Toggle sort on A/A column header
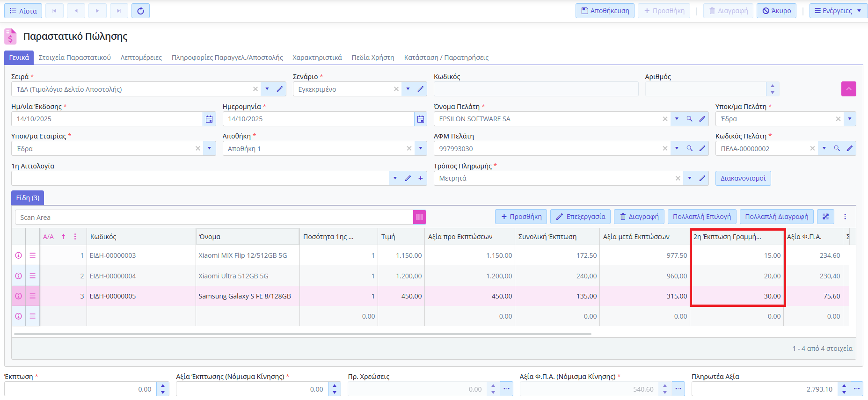 (x=63, y=237)
